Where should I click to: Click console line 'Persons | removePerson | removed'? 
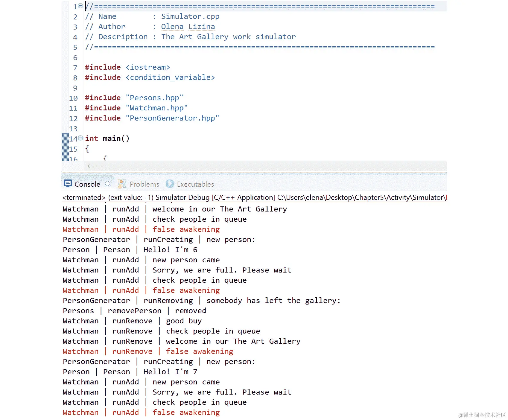(134, 311)
